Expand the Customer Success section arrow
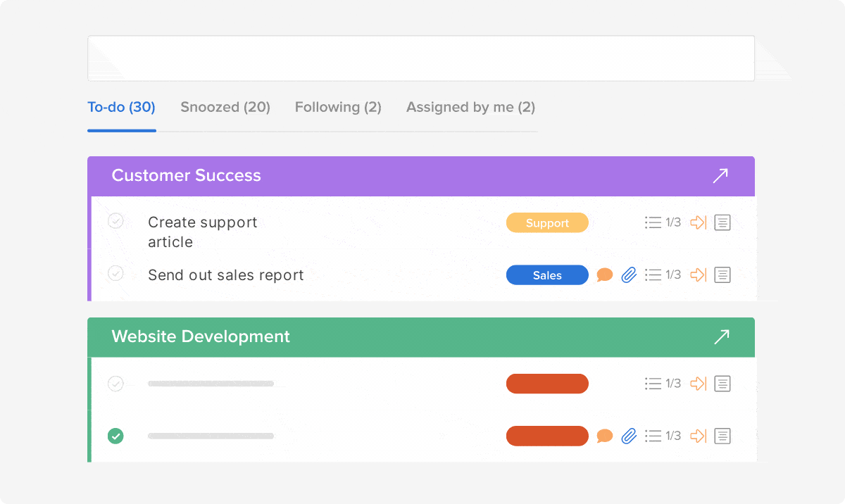This screenshot has width=845, height=504. pos(720,176)
